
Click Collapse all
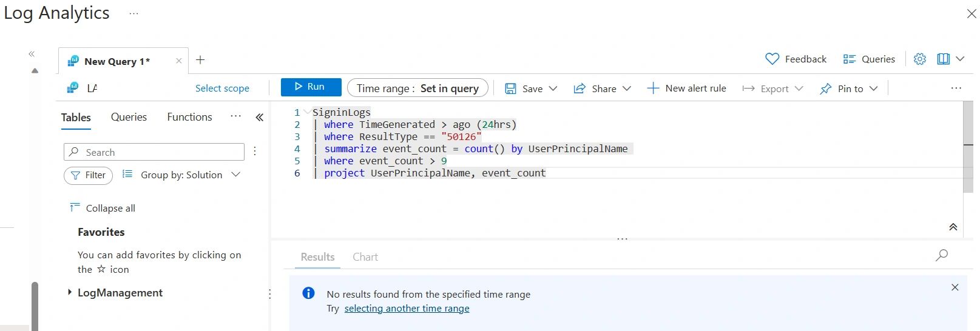[x=103, y=208]
